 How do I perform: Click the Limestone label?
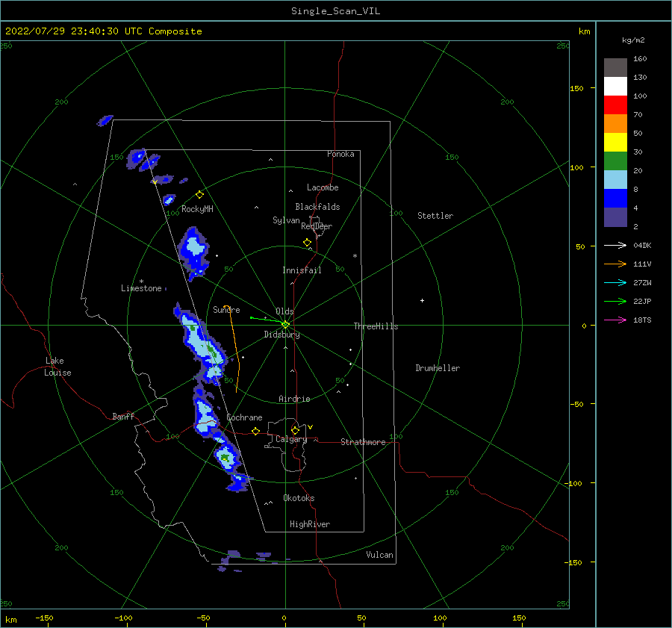pyautogui.click(x=141, y=288)
